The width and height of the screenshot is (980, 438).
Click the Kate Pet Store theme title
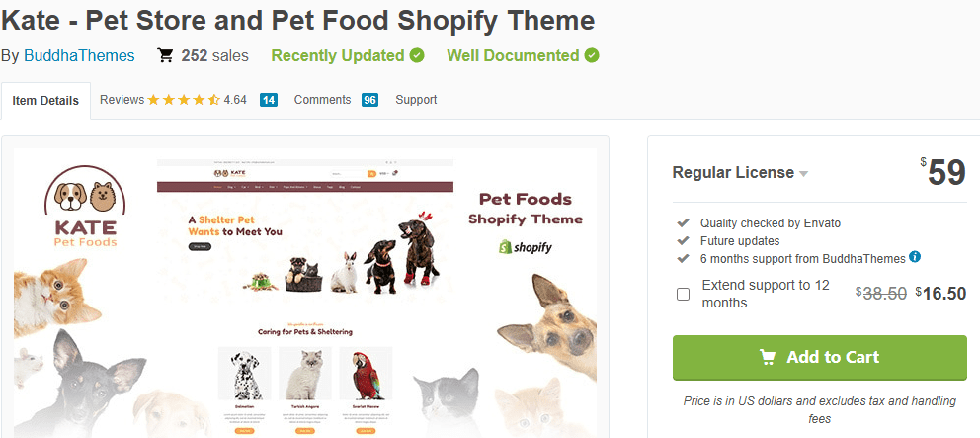point(297,20)
